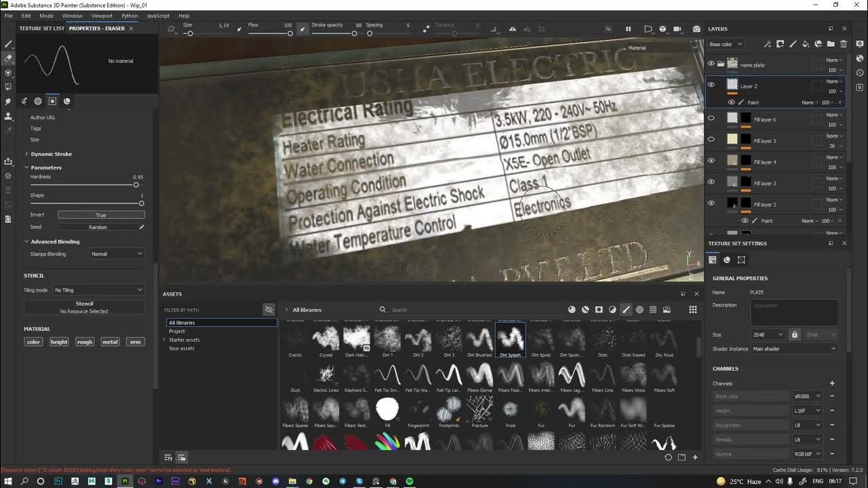Open the Base color channel dropdown
The height and width of the screenshot is (488, 868).
pos(726,44)
